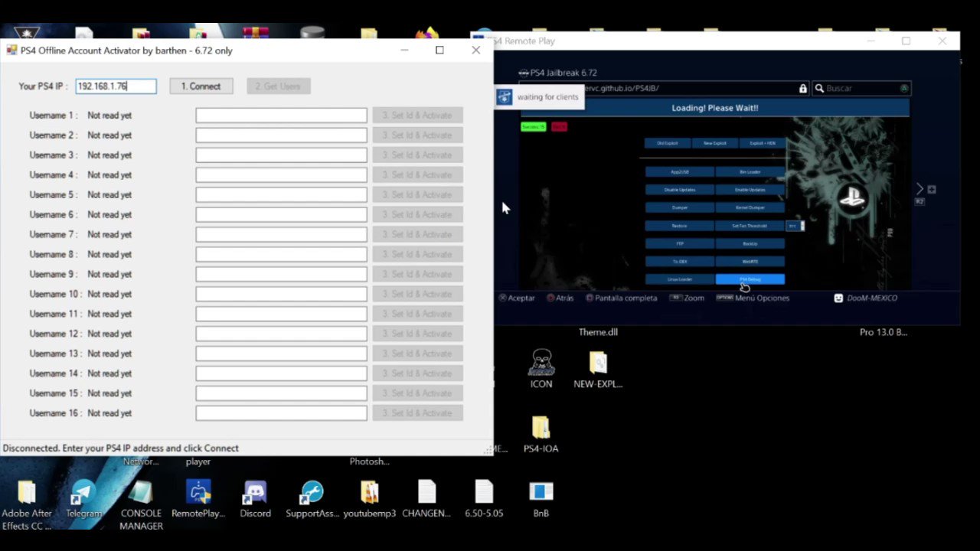Viewport: 980px width, 551px height.
Task: Click the Disable Updates button
Action: click(x=679, y=190)
